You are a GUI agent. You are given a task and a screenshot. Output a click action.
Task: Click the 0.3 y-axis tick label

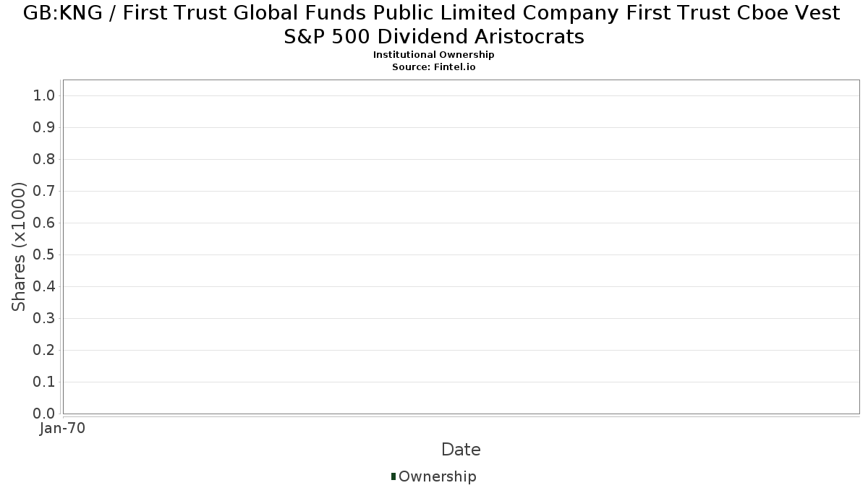[44, 319]
